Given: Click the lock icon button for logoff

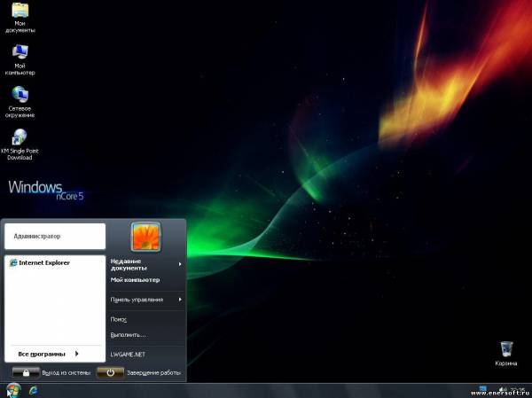Looking at the screenshot, I should (x=26, y=372).
